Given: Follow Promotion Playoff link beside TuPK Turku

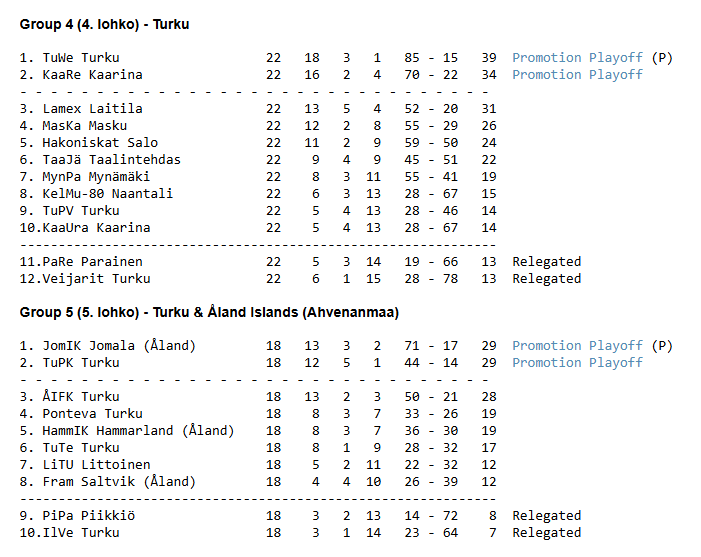Looking at the screenshot, I should coord(577,363).
